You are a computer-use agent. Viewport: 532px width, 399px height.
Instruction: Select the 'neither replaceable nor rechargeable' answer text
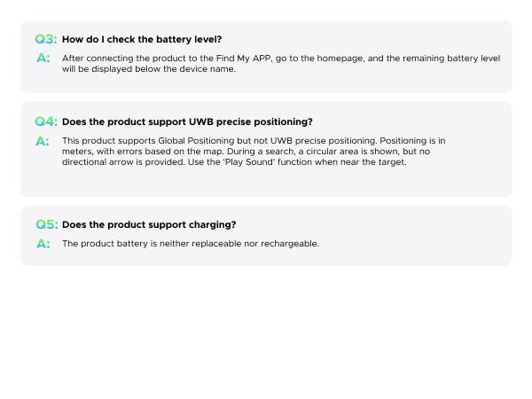click(x=239, y=244)
